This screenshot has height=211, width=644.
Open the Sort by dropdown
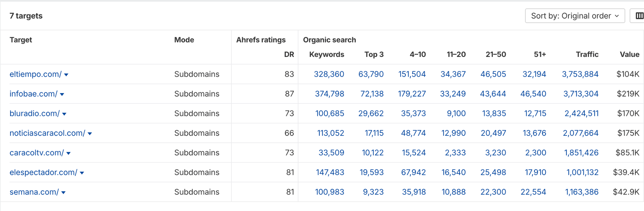[575, 16]
